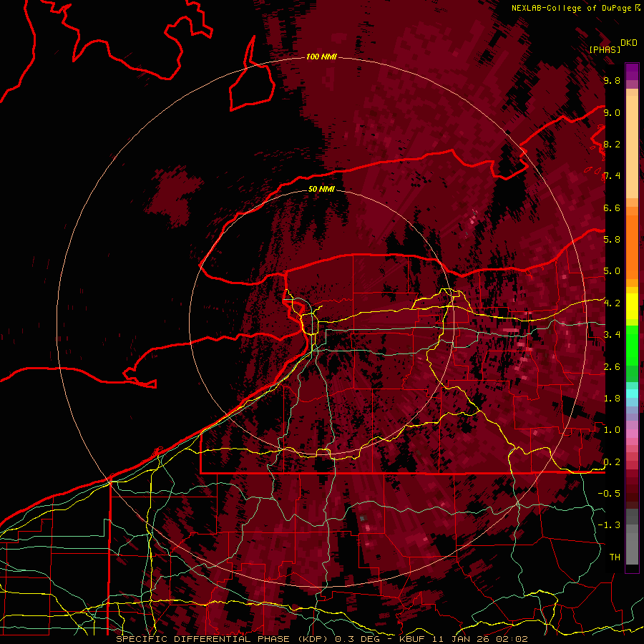Click the -1.3 scale value
This screenshot has height=644, width=644.
click(x=609, y=525)
